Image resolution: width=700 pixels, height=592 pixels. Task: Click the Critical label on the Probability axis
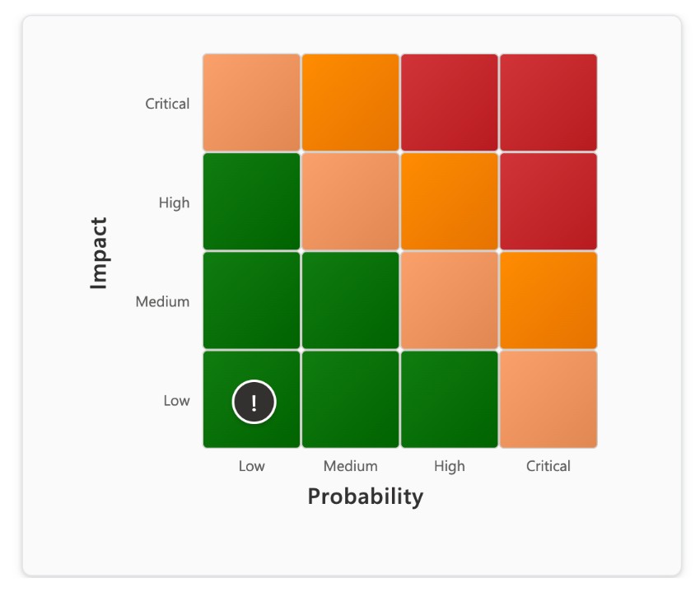548,466
